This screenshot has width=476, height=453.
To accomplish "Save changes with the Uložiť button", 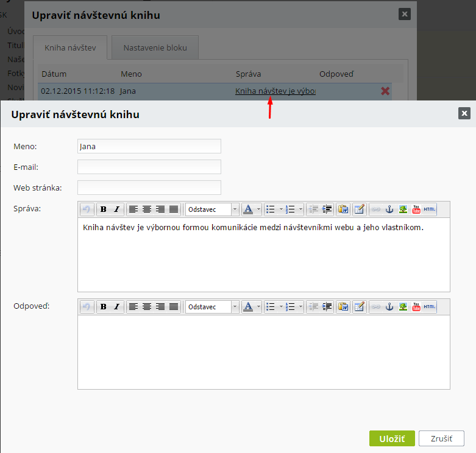I will tap(392, 438).
